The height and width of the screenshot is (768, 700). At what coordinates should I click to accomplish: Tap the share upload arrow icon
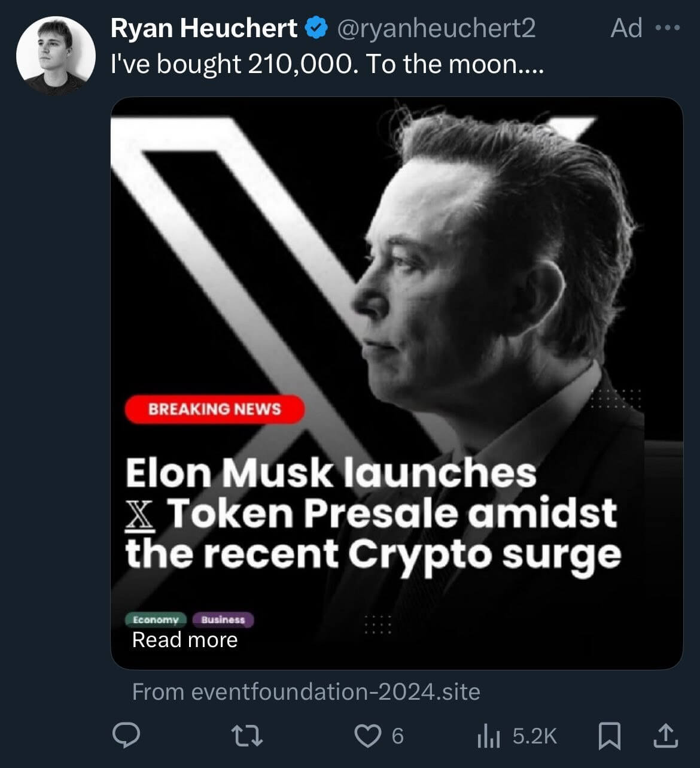664,736
